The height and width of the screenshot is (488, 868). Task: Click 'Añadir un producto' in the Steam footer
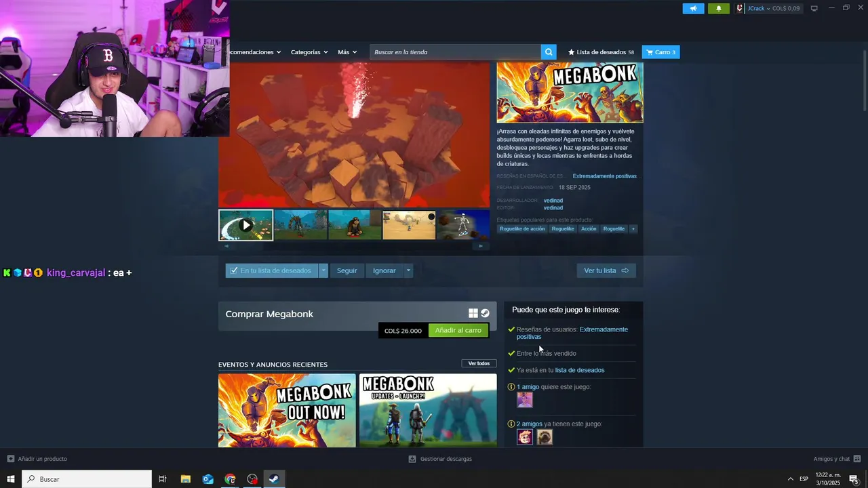(37, 459)
